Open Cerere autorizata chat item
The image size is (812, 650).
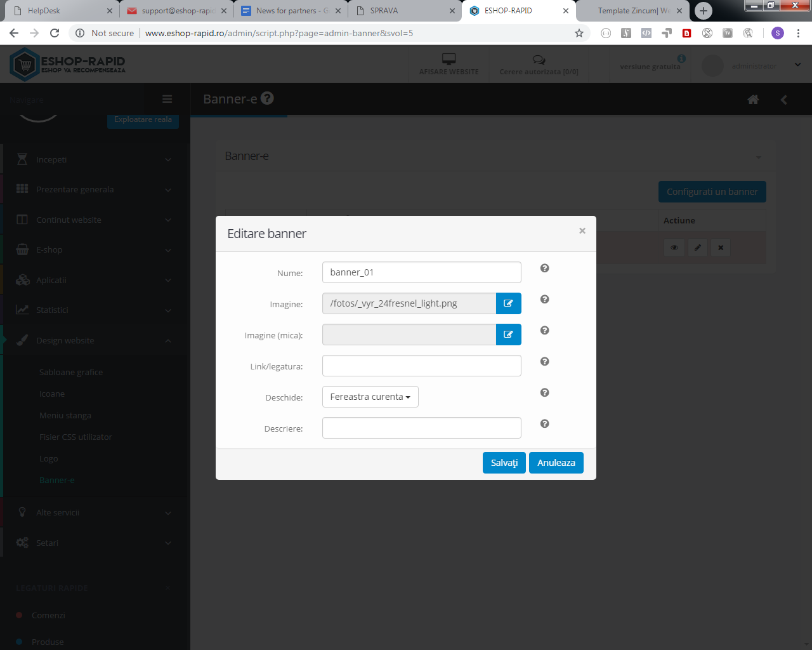[x=539, y=64]
